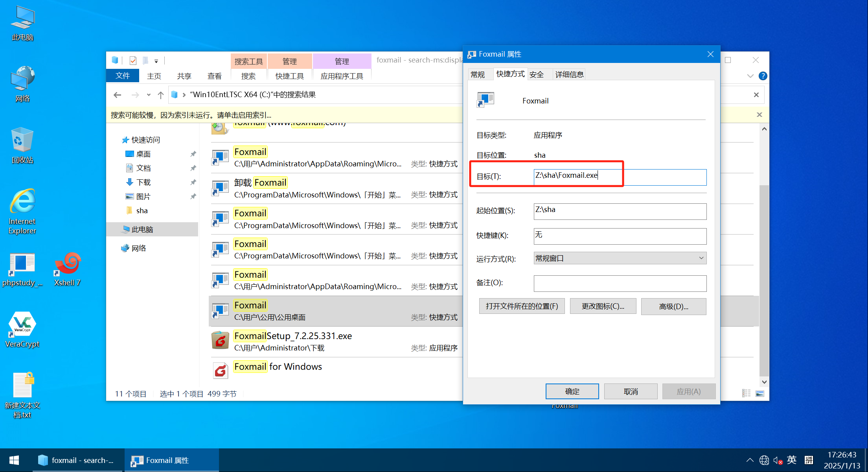868x472 pixels.
Task: Click into the 备注 input field
Action: point(620,283)
